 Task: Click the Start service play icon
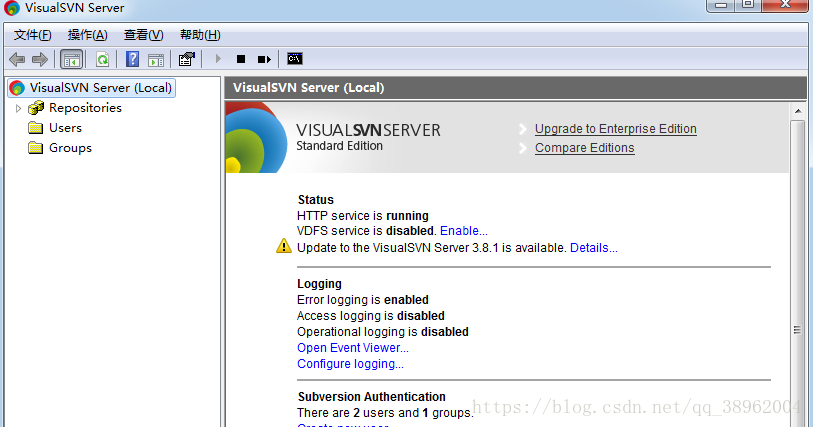click(218, 59)
